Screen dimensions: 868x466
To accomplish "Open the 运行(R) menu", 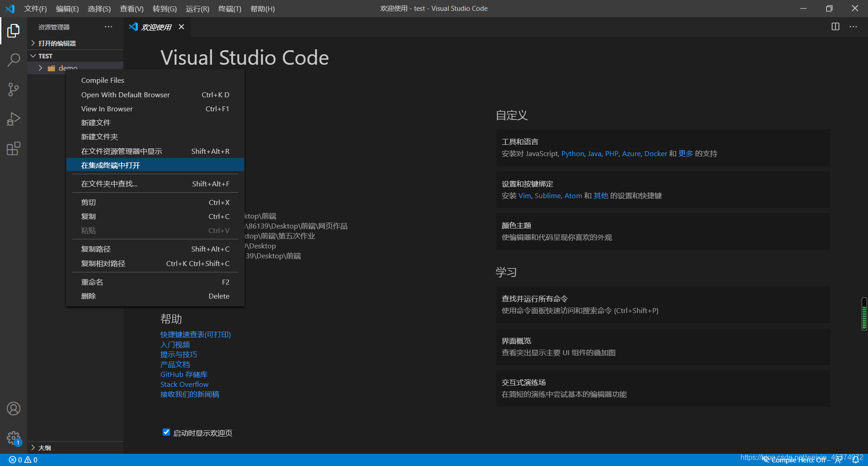I will [198, 9].
